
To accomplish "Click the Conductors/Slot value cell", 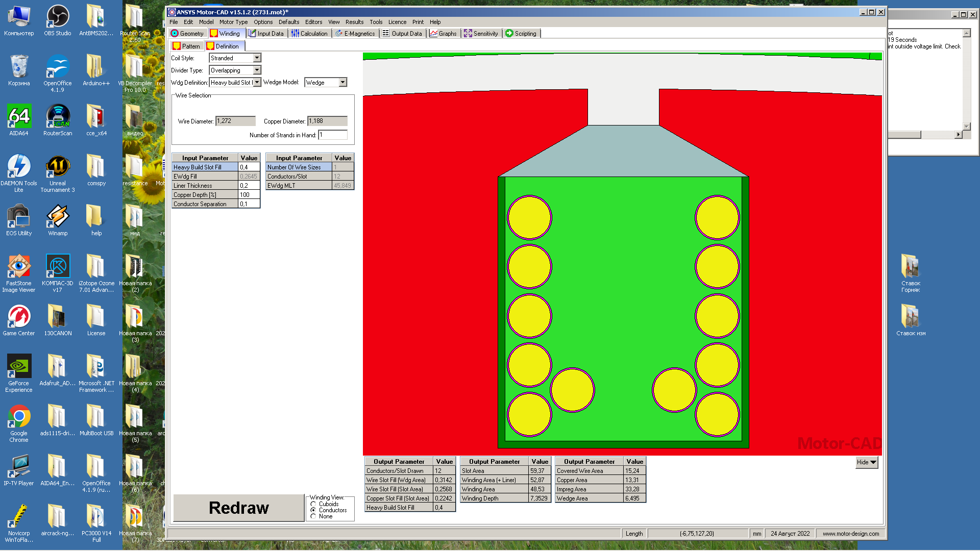I will [343, 177].
